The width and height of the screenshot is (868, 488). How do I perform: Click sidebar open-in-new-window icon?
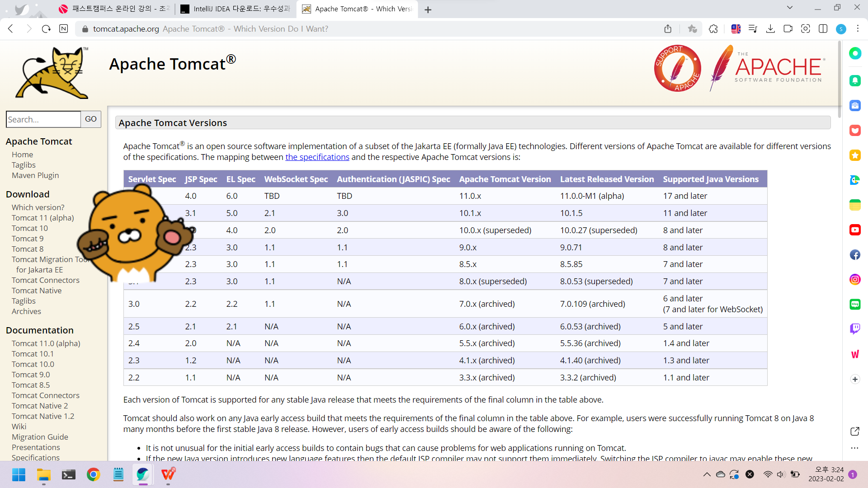tap(855, 432)
